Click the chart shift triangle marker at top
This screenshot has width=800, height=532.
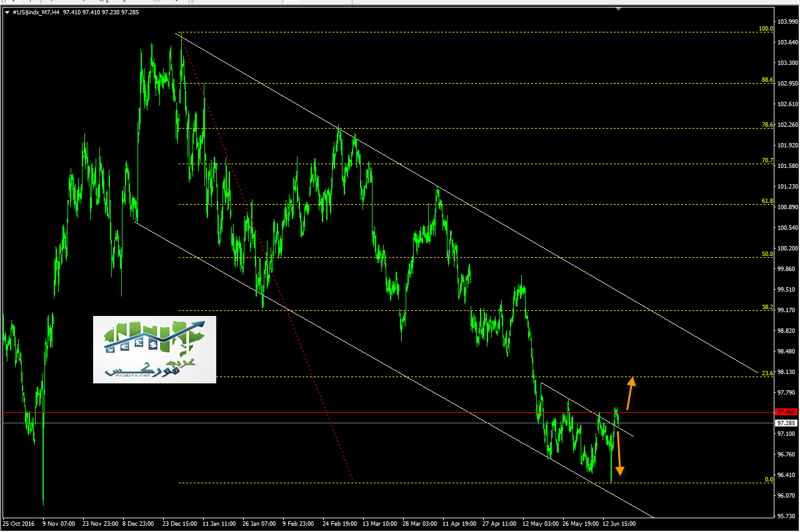pos(618,9)
